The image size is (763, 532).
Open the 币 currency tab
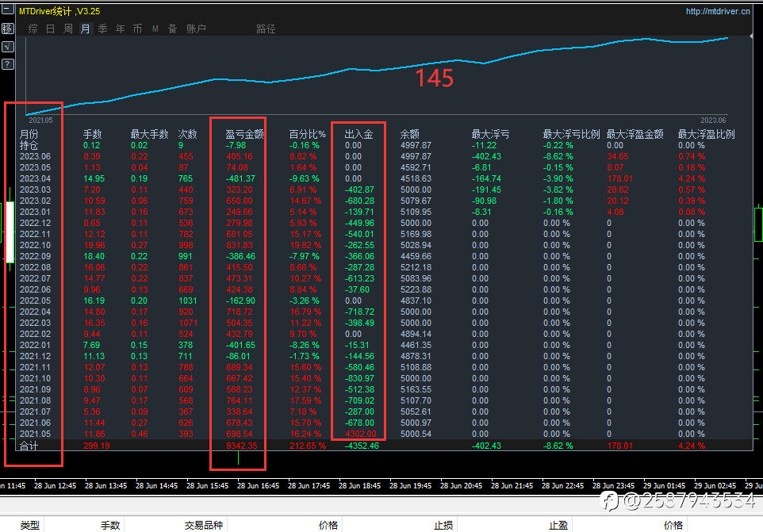tap(138, 29)
